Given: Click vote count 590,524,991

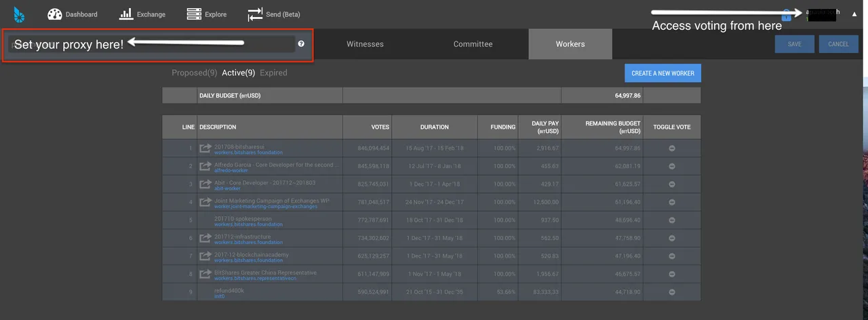Looking at the screenshot, I should point(374,292).
